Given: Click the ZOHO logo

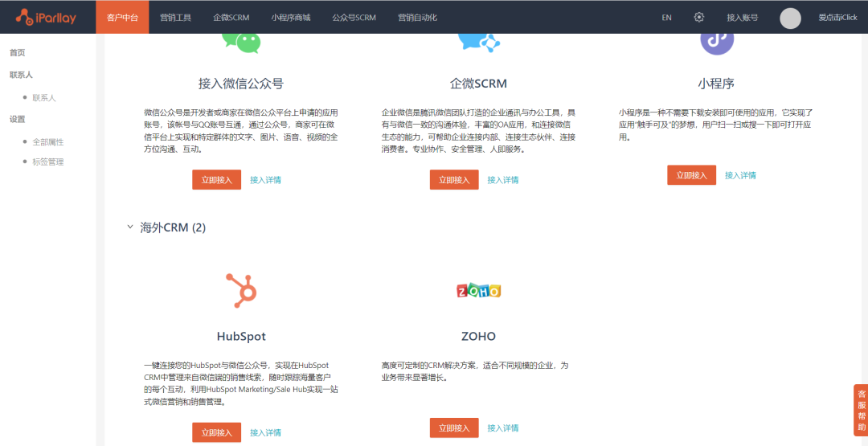Looking at the screenshot, I should (x=479, y=291).
